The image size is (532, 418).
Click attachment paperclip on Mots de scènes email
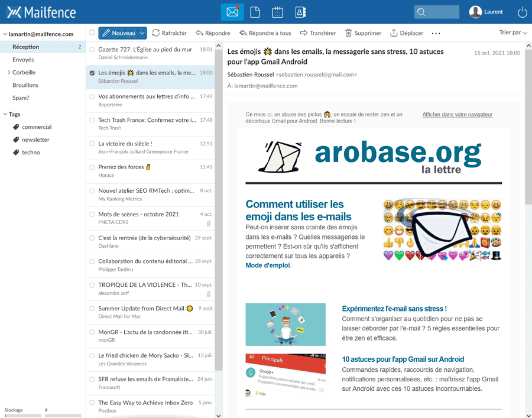click(209, 223)
